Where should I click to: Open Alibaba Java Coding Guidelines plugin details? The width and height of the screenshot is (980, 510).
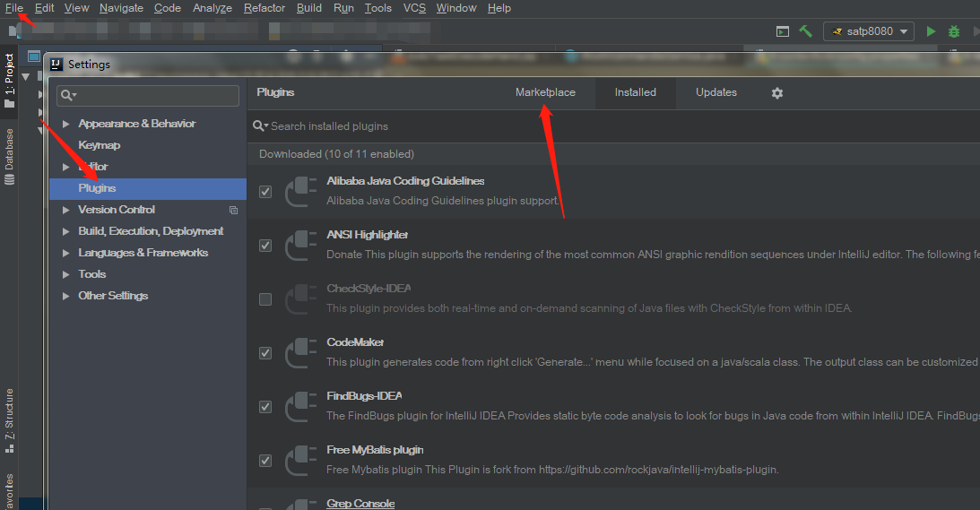[x=405, y=181]
